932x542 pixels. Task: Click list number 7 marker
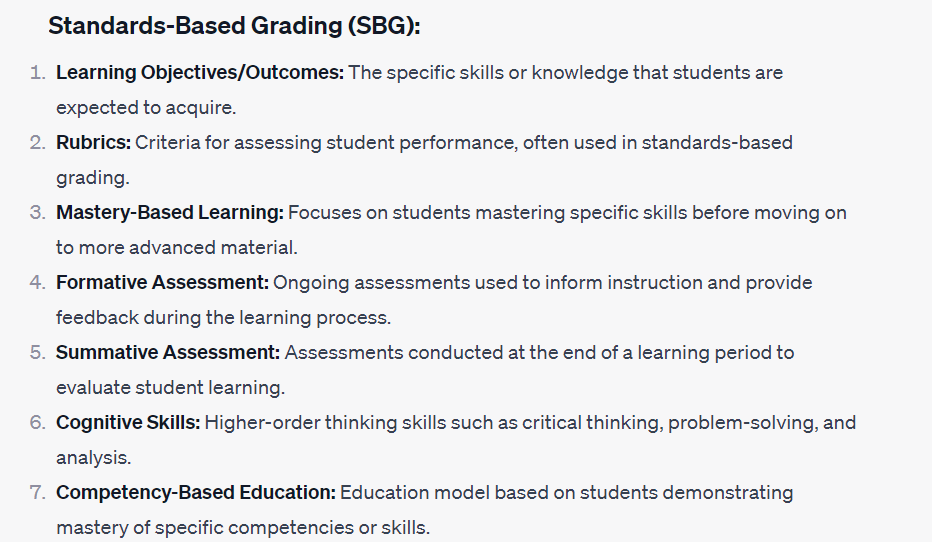coord(37,493)
